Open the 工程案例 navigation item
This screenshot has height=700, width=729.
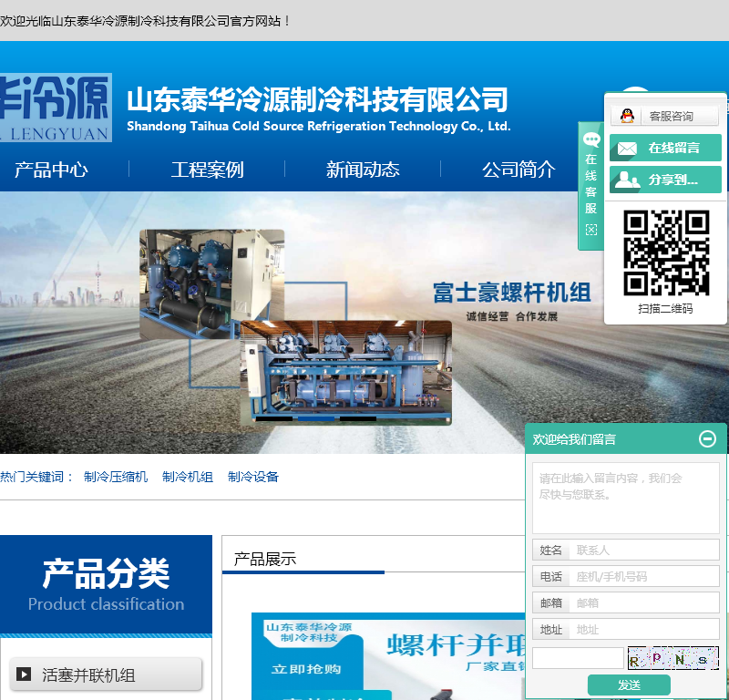[207, 170]
